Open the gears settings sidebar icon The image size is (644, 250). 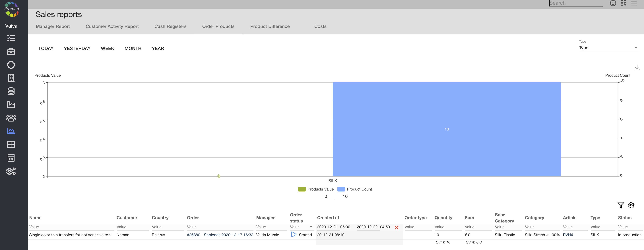[11, 171]
